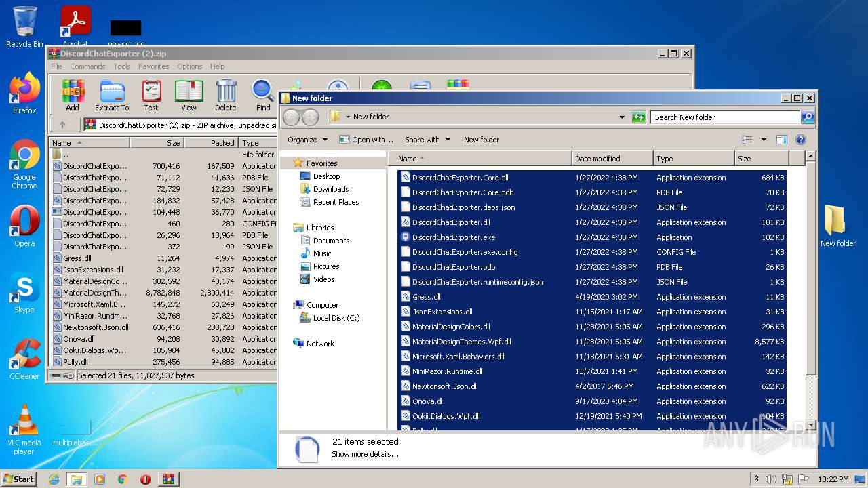Image resolution: width=868 pixels, height=488 pixels.
Task: Expand the view options dropdown arrow
Action: click(x=764, y=140)
